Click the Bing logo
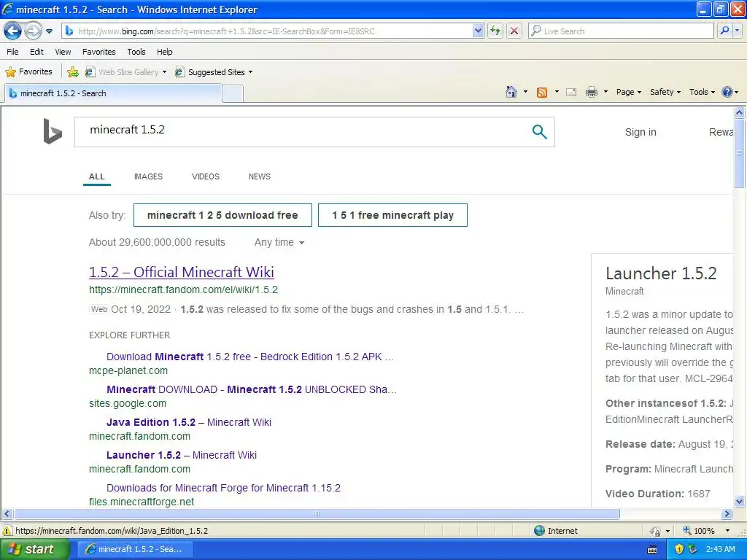This screenshot has height=560, width=747. click(x=53, y=131)
